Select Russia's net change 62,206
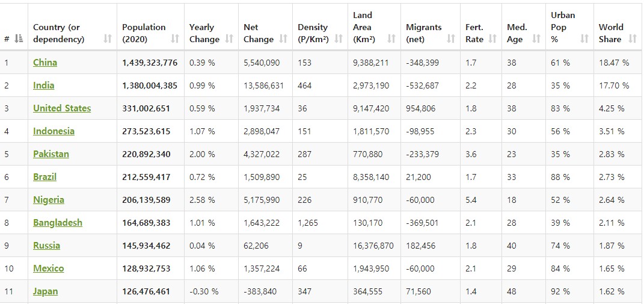The width and height of the screenshot is (644, 304). (256, 246)
